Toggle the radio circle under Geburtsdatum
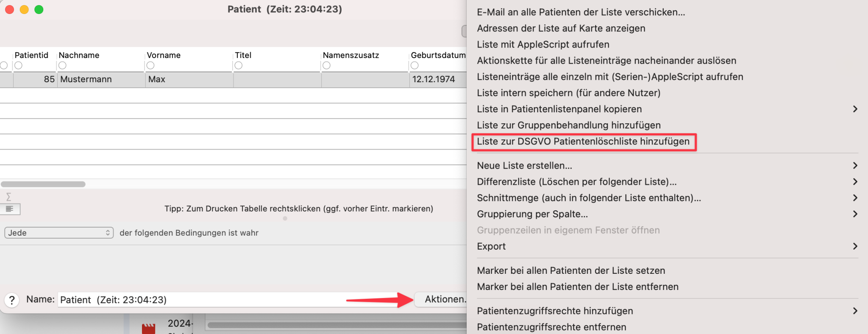 (415, 65)
